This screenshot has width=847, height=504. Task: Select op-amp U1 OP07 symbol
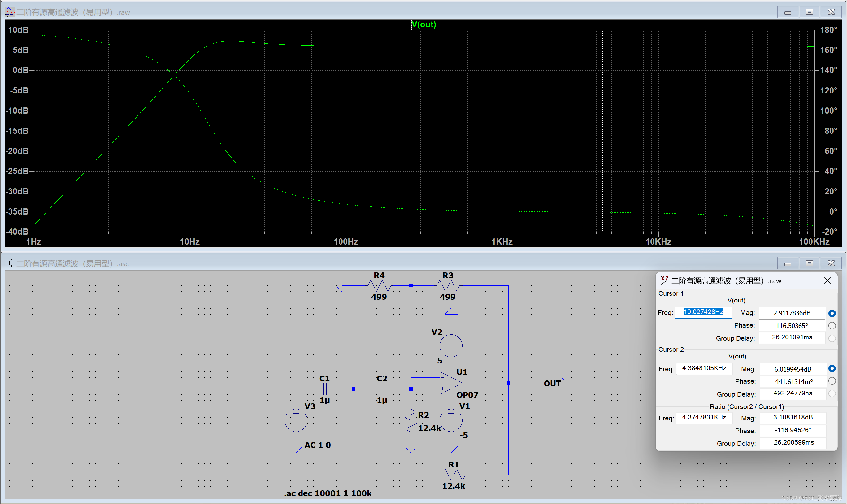click(x=451, y=383)
